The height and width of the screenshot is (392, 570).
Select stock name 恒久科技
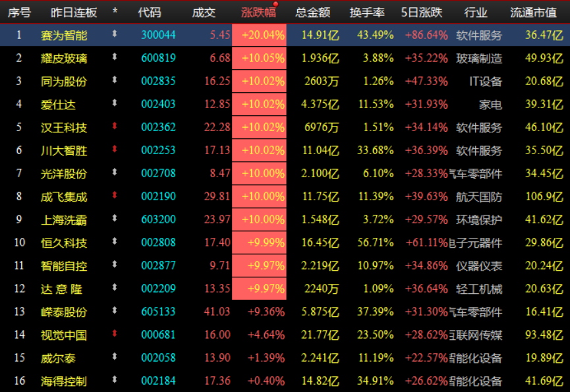click(x=64, y=242)
